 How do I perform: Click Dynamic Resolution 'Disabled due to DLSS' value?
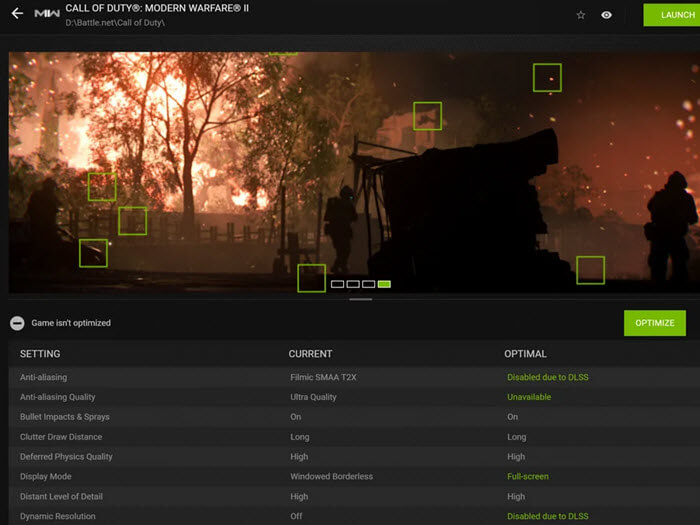548,516
